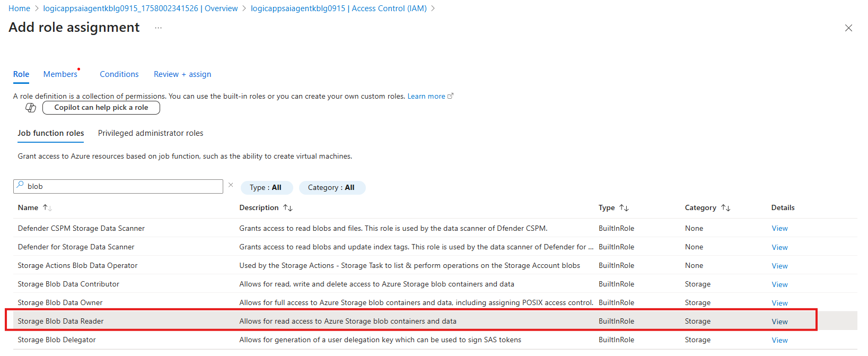Screen dimensions: 868x356
Task: Sort by Description column arrows
Action: coord(287,208)
